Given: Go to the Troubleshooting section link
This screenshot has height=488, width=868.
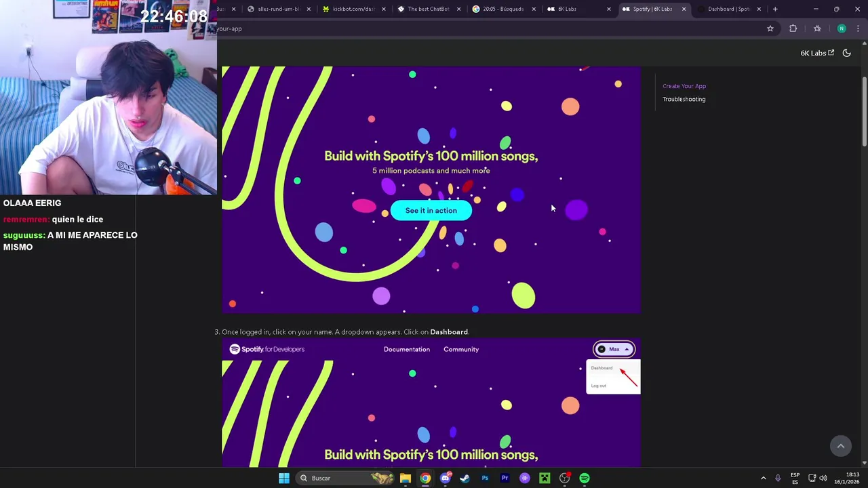Looking at the screenshot, I should [x=684, y=99].
